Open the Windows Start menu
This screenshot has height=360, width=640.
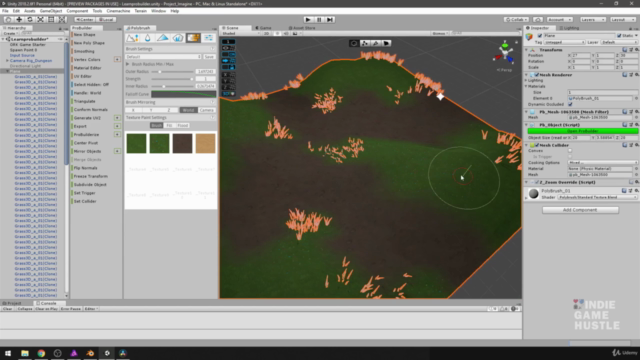coord(8,353)
